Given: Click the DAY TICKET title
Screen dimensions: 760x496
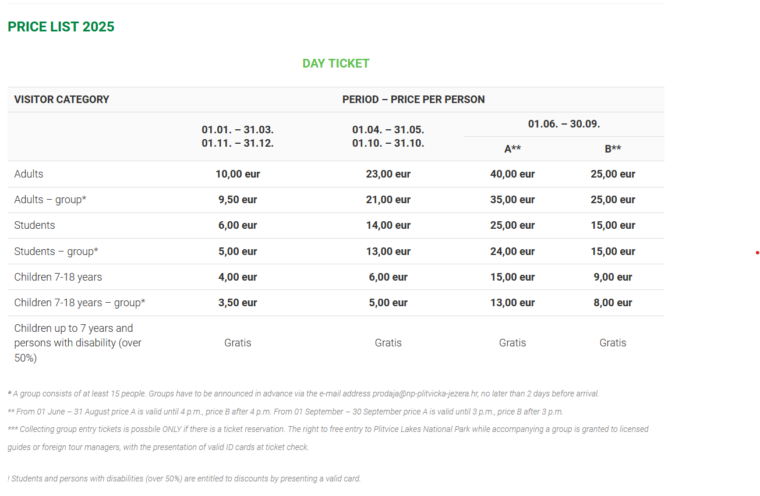Looking at the screenshot, I should click(336, 63).
